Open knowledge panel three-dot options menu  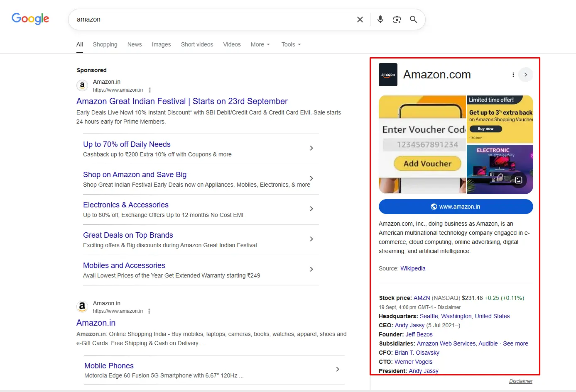(x=513, y=75)
